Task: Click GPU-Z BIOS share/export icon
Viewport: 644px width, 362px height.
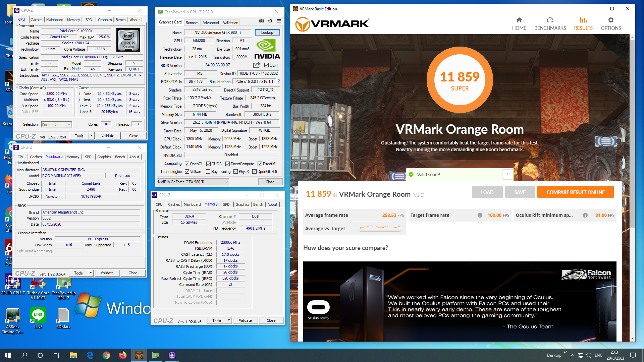Action: pos(257,65)
